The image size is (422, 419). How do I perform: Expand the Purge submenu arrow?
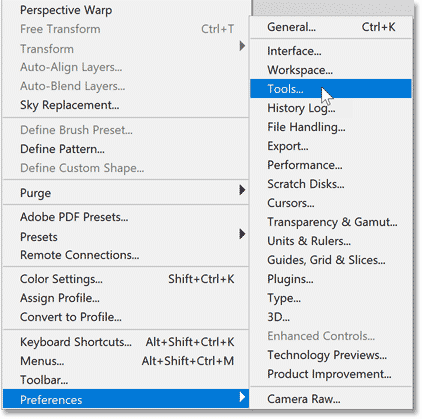click(x=242, y=190)
